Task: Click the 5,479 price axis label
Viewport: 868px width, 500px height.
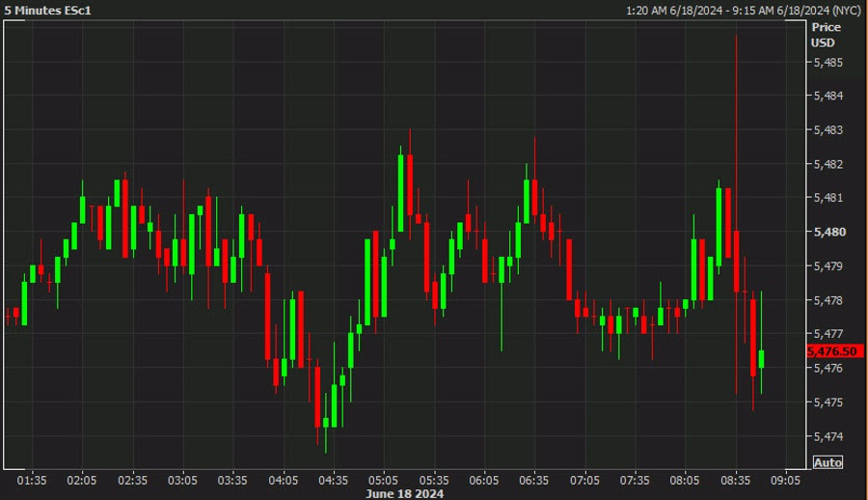Action: [828, 266]
